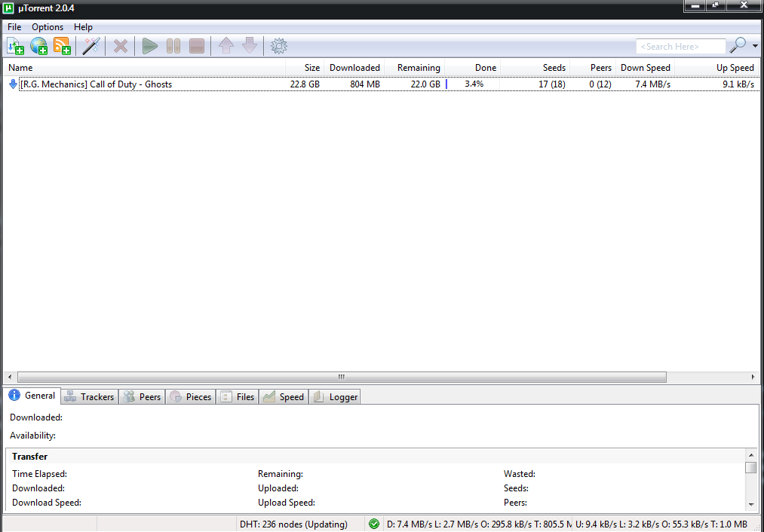Screen dimensions: 764x532
Task: Click the horizontal scrollbar right arrow
Action: [753, 377]
